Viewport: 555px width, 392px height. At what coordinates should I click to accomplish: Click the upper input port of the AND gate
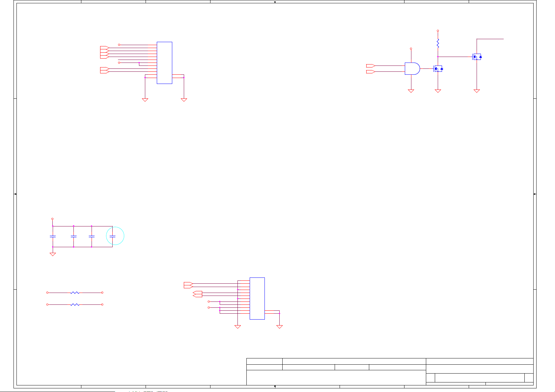[x=371, y=66]
